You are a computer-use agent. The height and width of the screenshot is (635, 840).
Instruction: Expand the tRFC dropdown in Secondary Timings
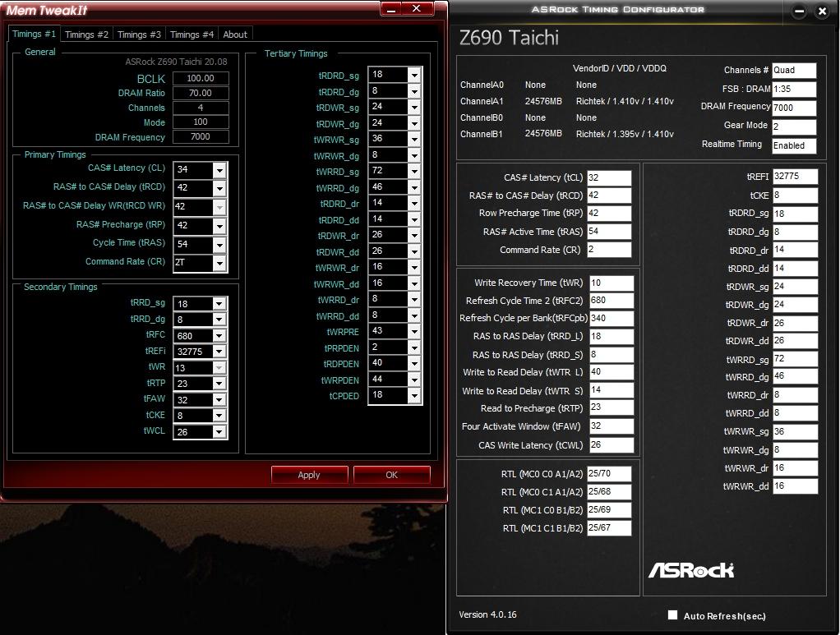click(219, 336)
